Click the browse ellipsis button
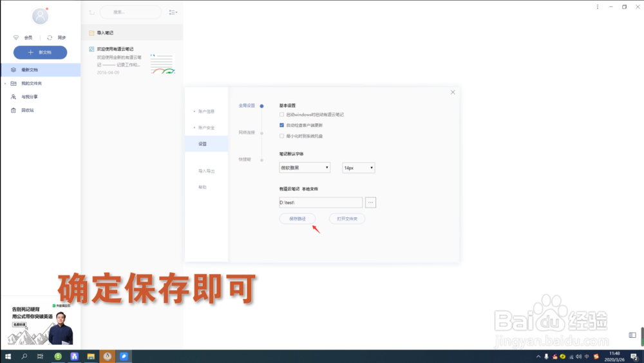Screen dimensions: 644x363 tap(370, 202)
